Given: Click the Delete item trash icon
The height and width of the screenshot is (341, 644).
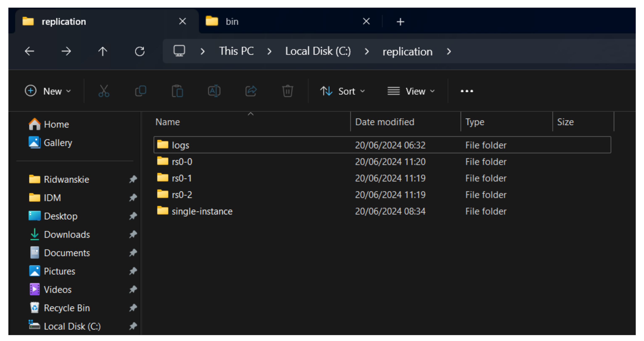Looking at the screenshot, I should [x=288, y=91].
